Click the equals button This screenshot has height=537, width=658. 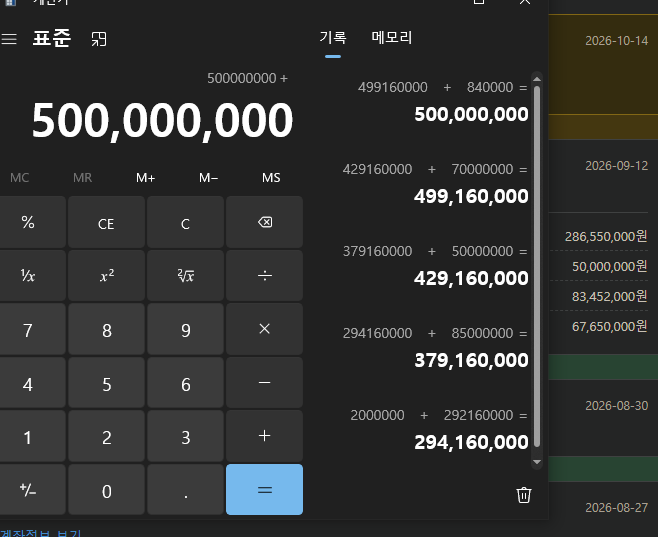point(264,490)
